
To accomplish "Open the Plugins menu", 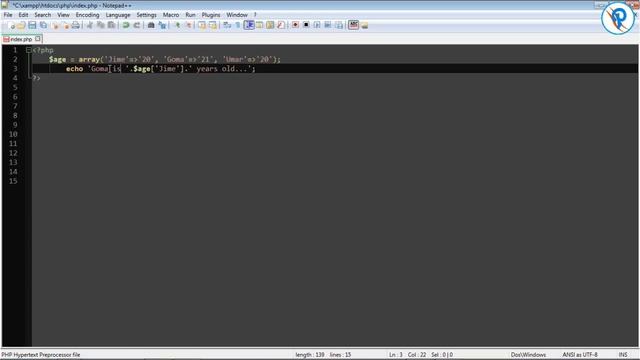I will pyautogui.click(x=211, y=15).
